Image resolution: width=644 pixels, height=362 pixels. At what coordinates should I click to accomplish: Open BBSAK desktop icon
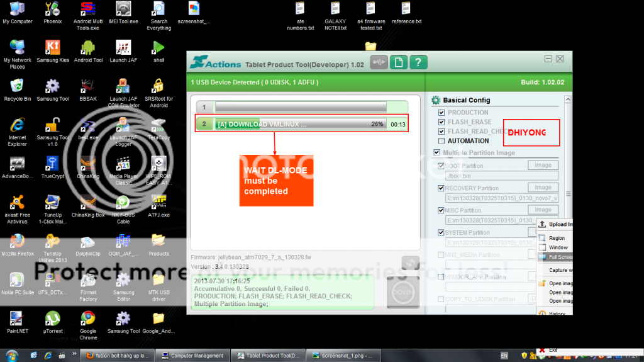point(88,91)
